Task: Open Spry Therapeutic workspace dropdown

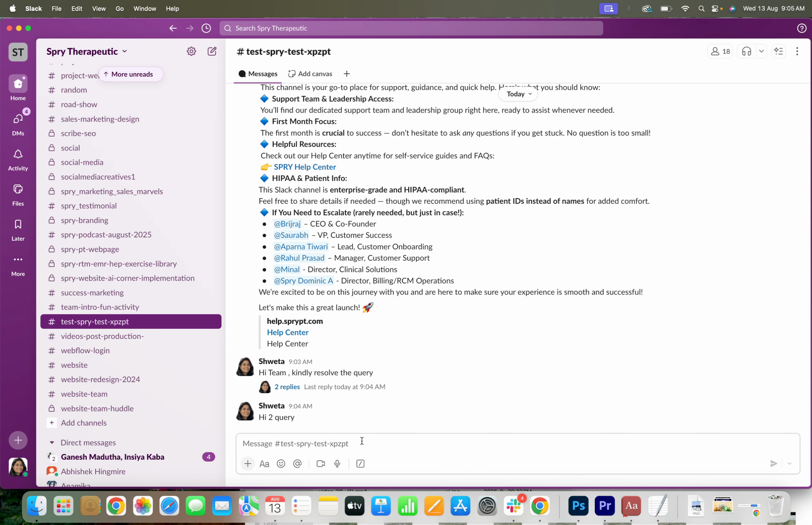Action: click(x=87, y=51)
